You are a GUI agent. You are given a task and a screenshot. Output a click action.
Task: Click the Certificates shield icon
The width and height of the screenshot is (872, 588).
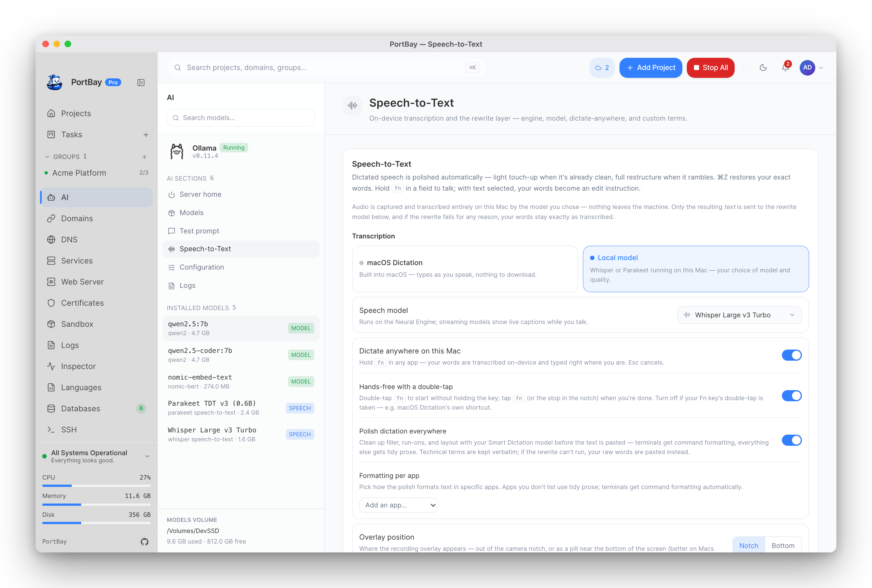point(51,303)
